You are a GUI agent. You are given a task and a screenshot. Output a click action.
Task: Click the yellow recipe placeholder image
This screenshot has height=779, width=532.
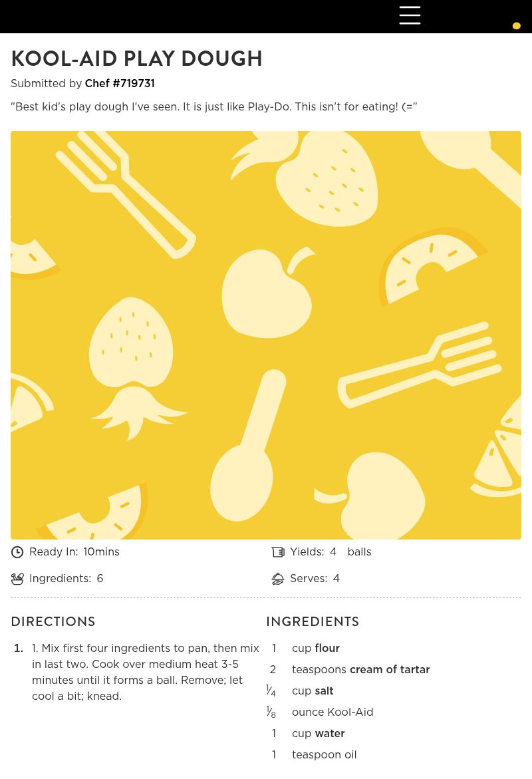click(266, 335)
